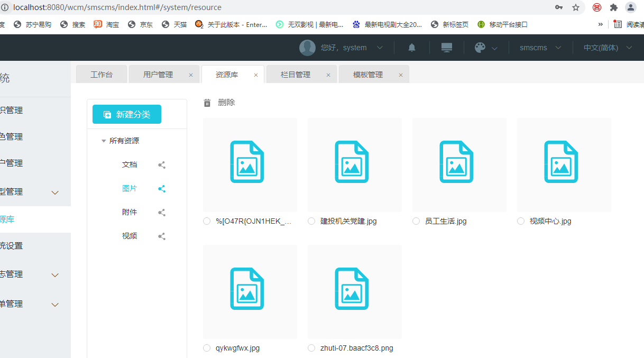Select the radio button for 建投机关党建.jpg
This screenshot has width=644, height=358.
pos(311,221)
